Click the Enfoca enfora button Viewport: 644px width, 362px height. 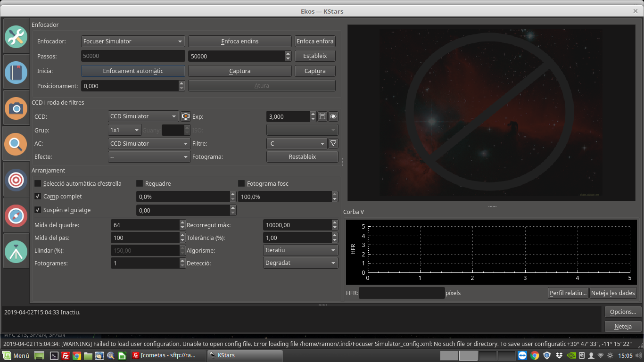point(315,41)
